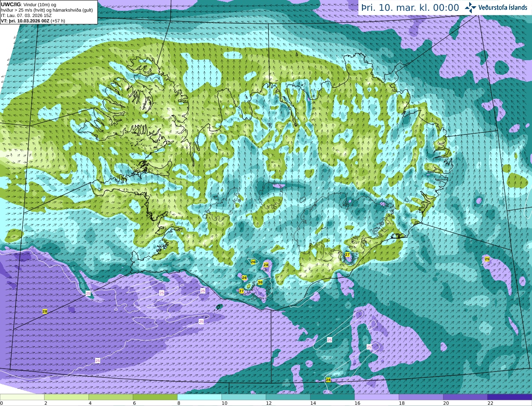Click the yellow 25 gust marker in the eastern sea
Viewport: 532px width, 406px height.
click(x=487, y=259)
